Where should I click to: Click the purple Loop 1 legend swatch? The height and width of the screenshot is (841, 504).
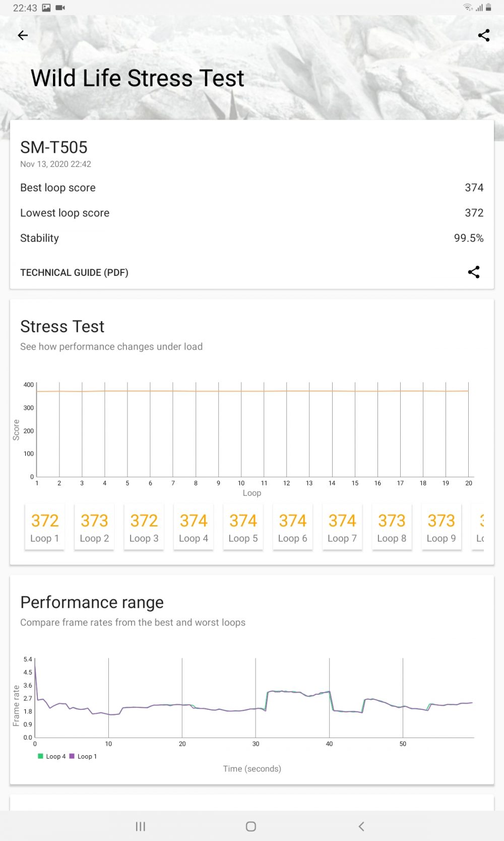point(72,756)
